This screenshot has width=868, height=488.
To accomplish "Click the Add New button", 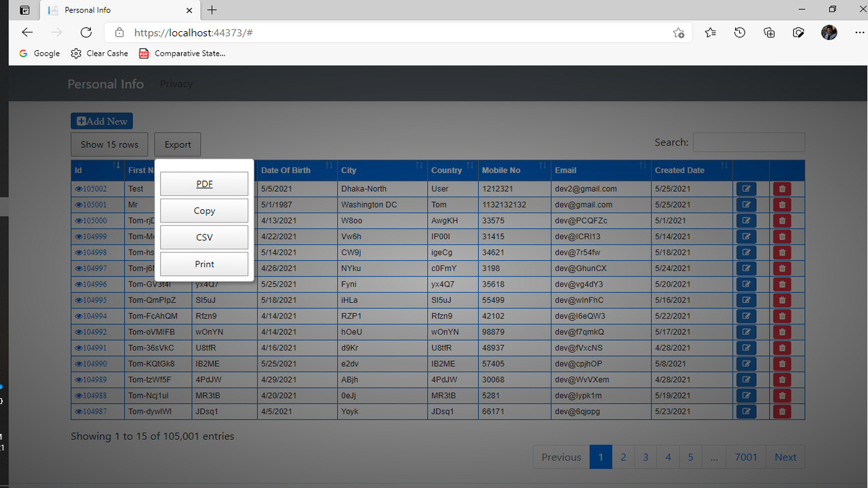I will coord(101,121).
